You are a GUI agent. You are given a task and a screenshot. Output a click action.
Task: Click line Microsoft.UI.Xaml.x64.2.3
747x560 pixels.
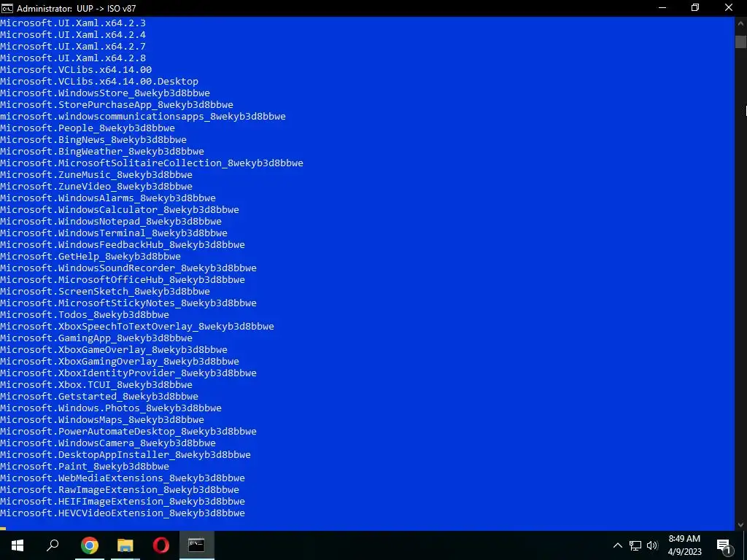[73, 23]
